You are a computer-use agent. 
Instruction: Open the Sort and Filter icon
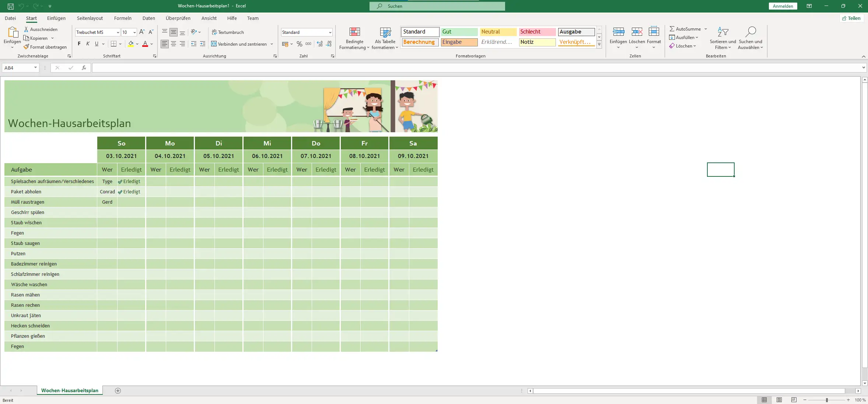[723, 32]
